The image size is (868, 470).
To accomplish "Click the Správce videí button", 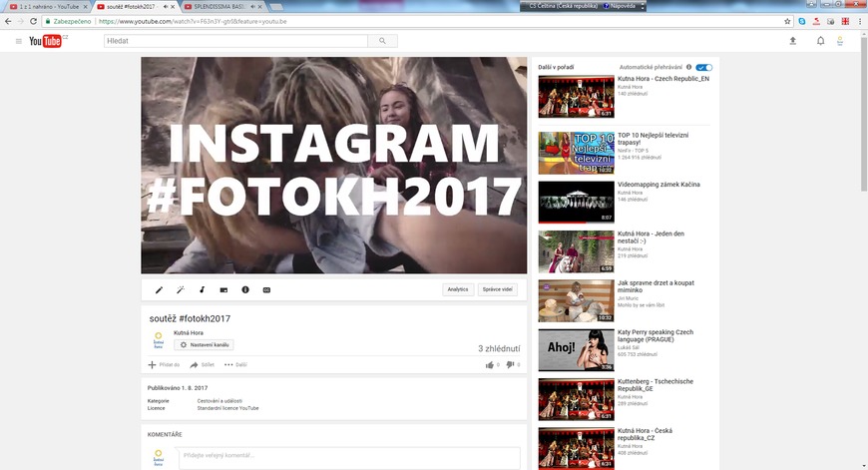I will click(x=497, y=289).
